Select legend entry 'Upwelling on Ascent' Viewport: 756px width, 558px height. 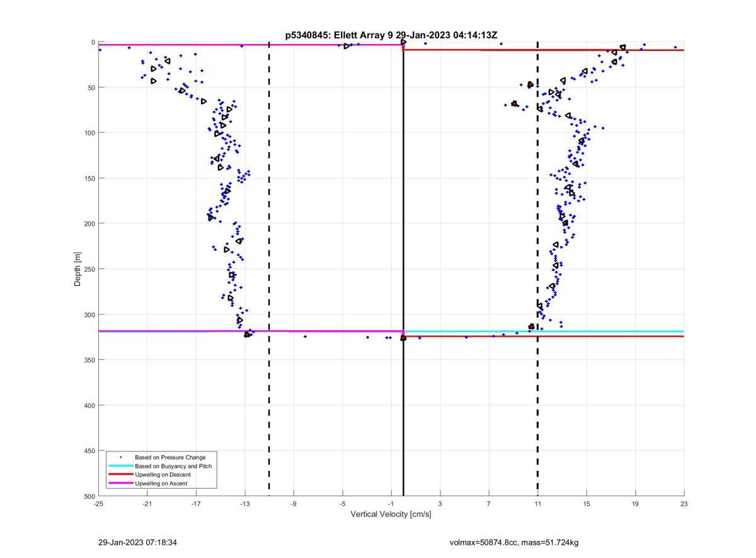click(x=161, y=484)
